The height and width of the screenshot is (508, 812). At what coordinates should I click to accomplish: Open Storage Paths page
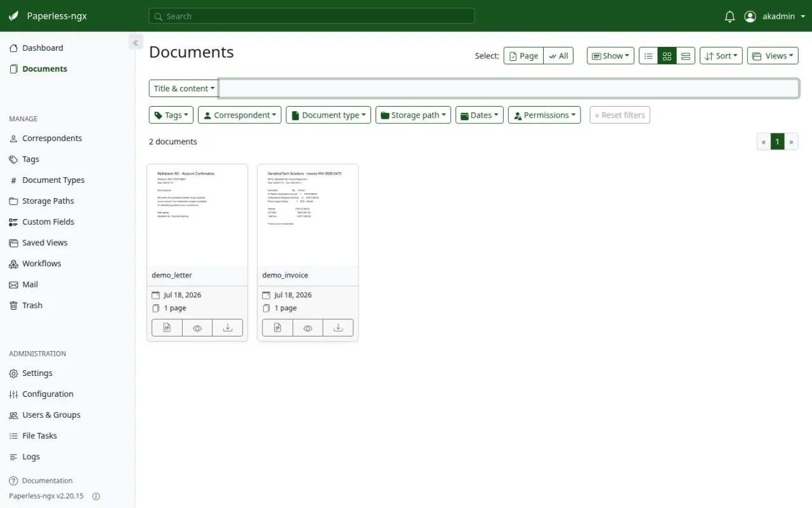click(48, 201)
